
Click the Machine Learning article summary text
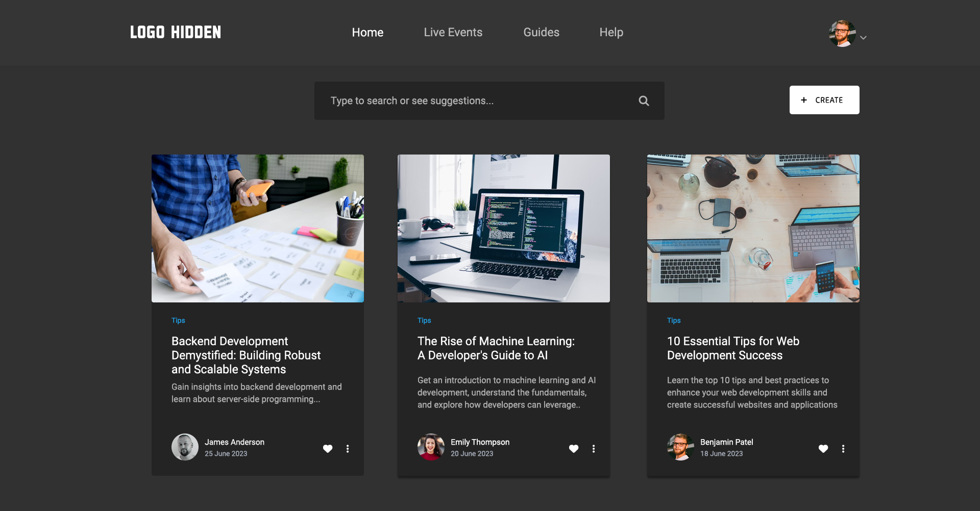pos(507,393)
